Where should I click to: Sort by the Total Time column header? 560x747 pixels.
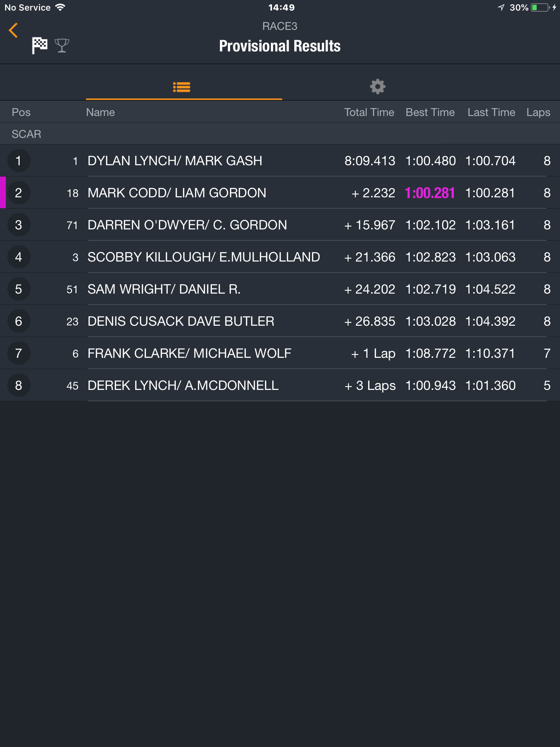pyautogui.click(x=369, y=112)
